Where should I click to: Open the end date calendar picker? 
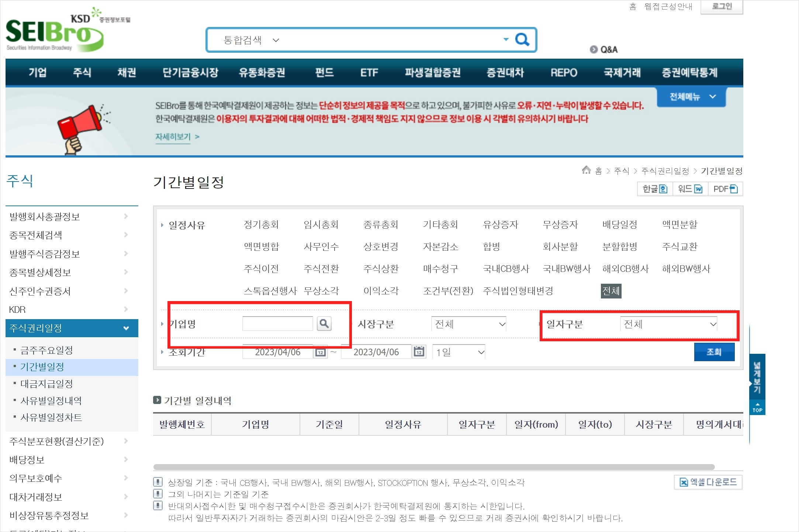(419, 352)
